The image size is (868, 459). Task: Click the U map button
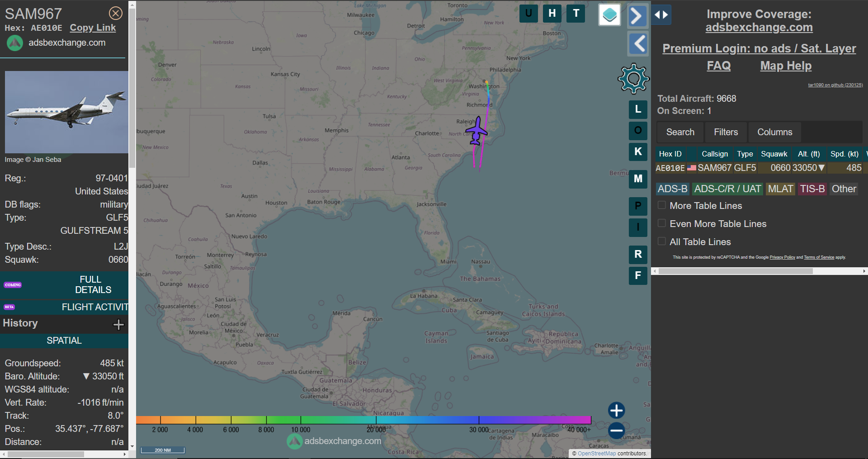tap(528, 14)
